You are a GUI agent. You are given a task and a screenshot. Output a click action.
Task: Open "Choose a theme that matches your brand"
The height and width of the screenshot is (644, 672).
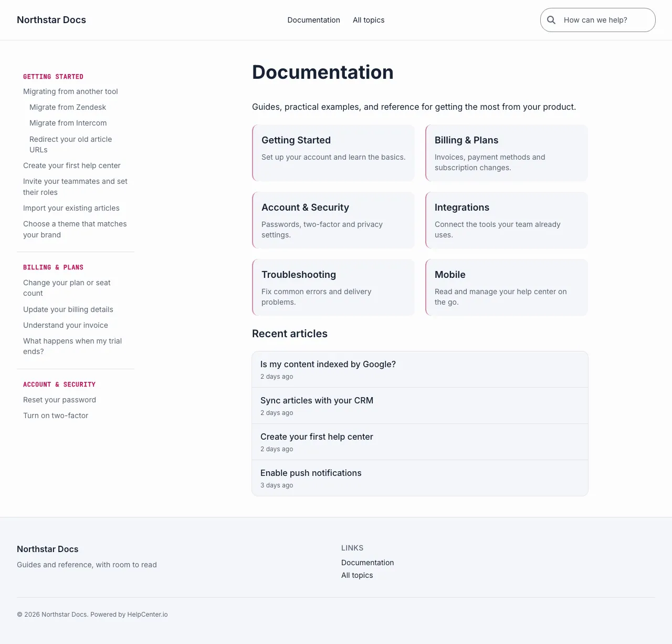tap(75, 230)
